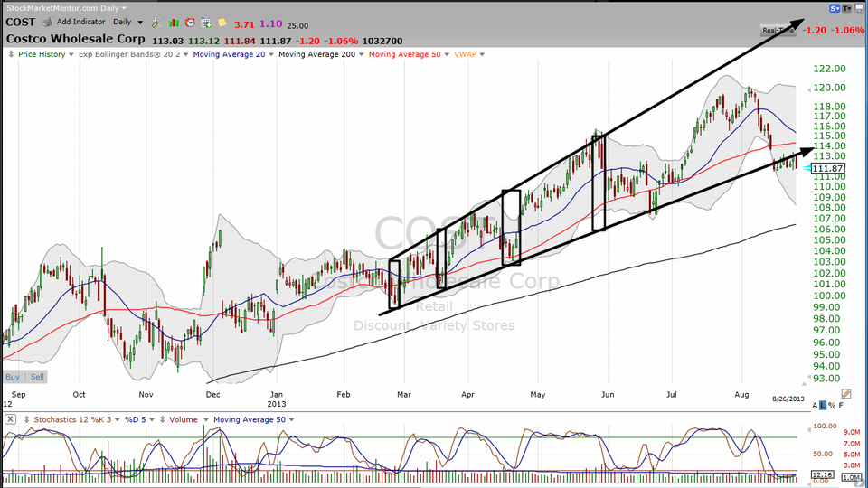This screenshot has width=868, height=488.
Task: Expand lower pane Moving Average 50 dropdown
Action: pos(291,420)
